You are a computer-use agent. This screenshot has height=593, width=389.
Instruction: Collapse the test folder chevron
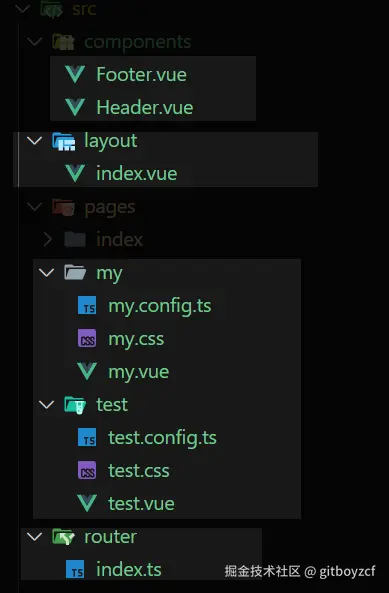pyautogui.click(x=46, y=405)
